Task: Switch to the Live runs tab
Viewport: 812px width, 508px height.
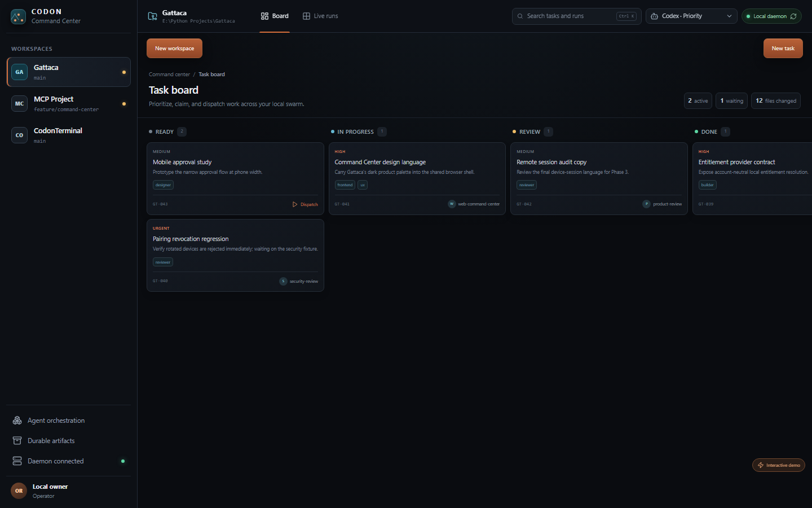Action: (320, 16)
